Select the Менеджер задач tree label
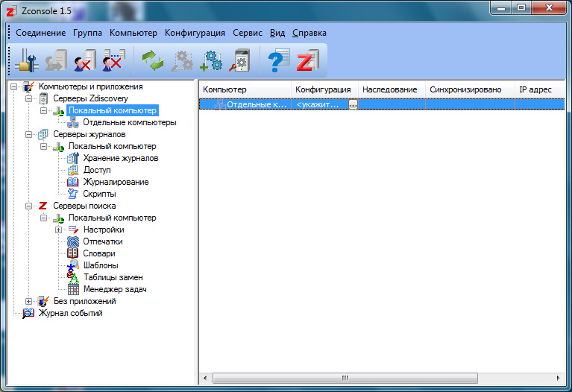The image size is (572, 392). (x=115, y=289)
